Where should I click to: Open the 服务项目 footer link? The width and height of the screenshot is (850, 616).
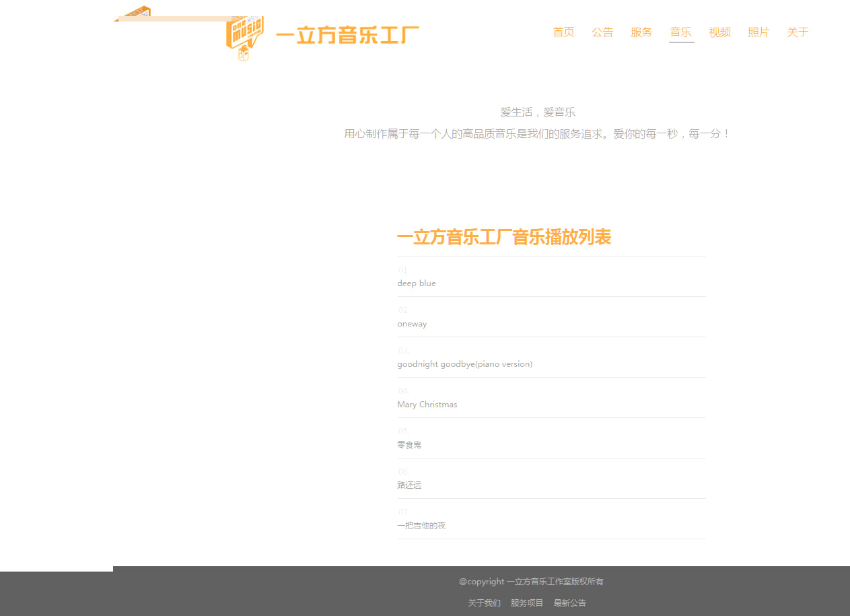[527, 603]
